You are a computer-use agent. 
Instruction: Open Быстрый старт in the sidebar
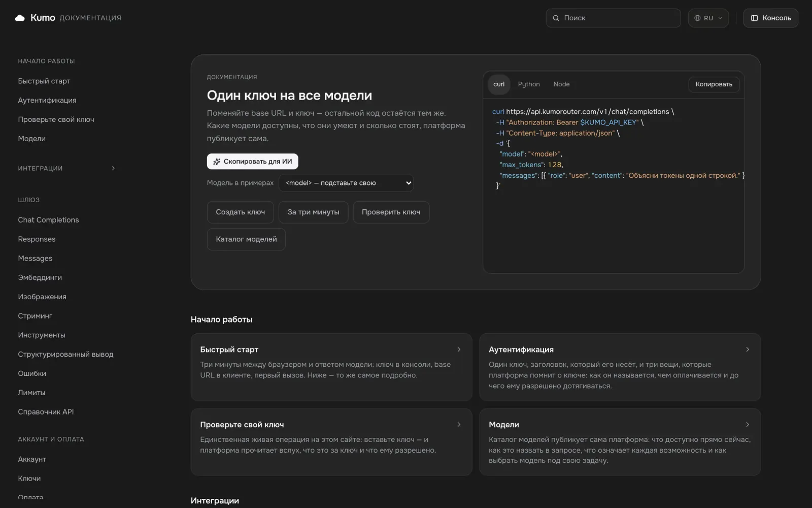[44, 81]
